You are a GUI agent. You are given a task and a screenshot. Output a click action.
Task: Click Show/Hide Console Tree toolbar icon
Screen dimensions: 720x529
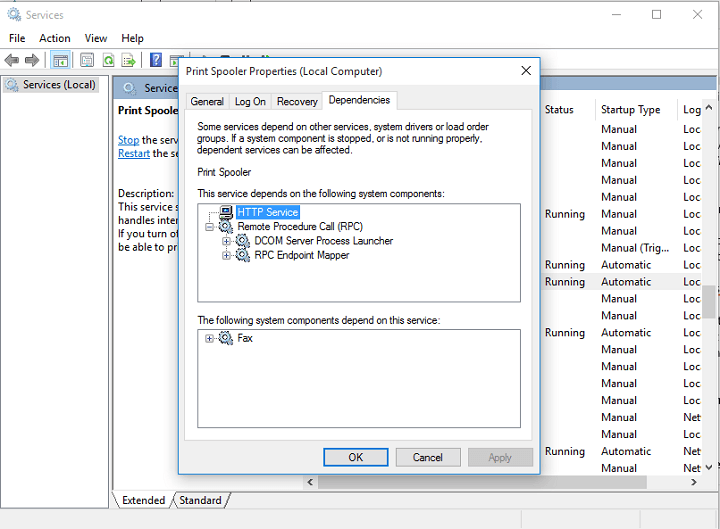pos(60,60)
